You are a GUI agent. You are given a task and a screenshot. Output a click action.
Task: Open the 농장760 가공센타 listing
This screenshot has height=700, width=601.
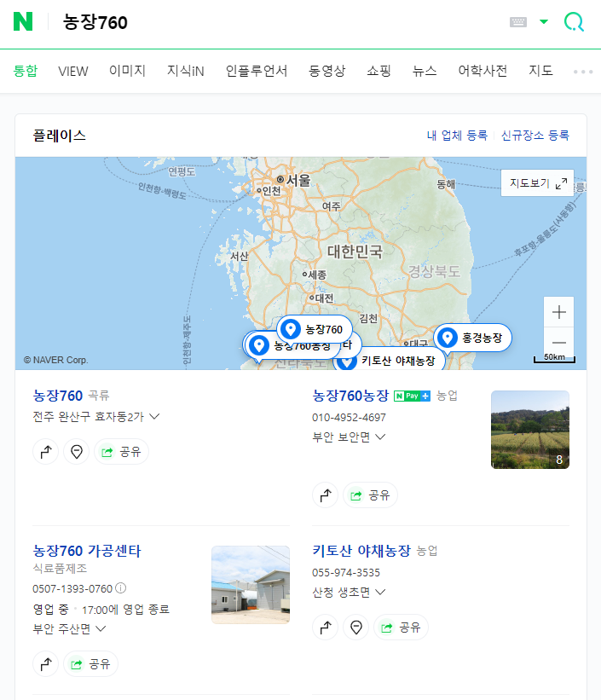(x=87, y=551)
